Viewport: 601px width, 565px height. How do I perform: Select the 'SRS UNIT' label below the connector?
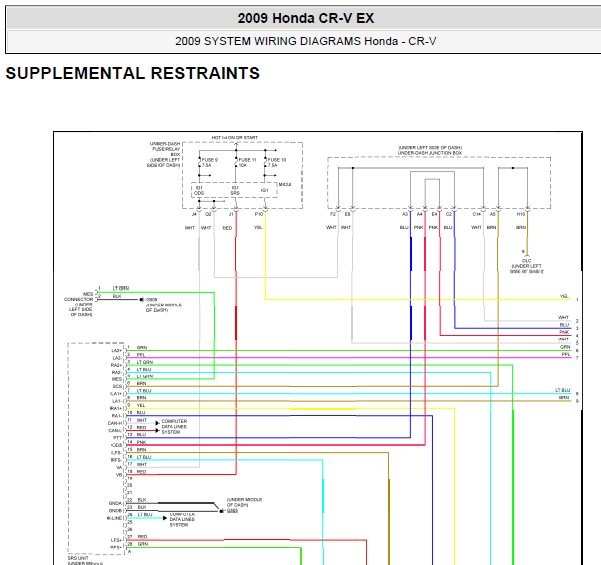click(78, 558)
